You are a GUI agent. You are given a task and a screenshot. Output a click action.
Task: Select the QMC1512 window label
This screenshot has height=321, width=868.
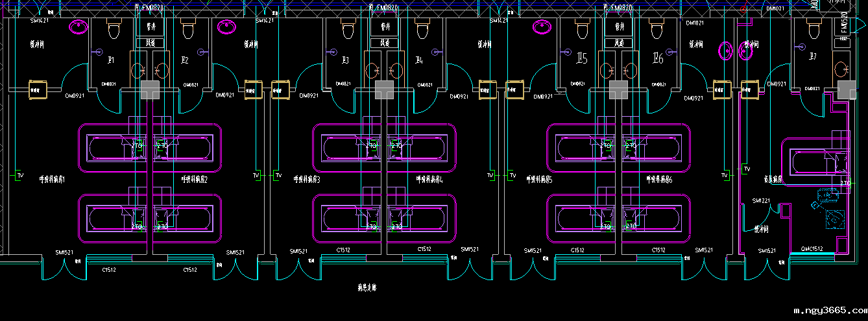coord(812,249)
